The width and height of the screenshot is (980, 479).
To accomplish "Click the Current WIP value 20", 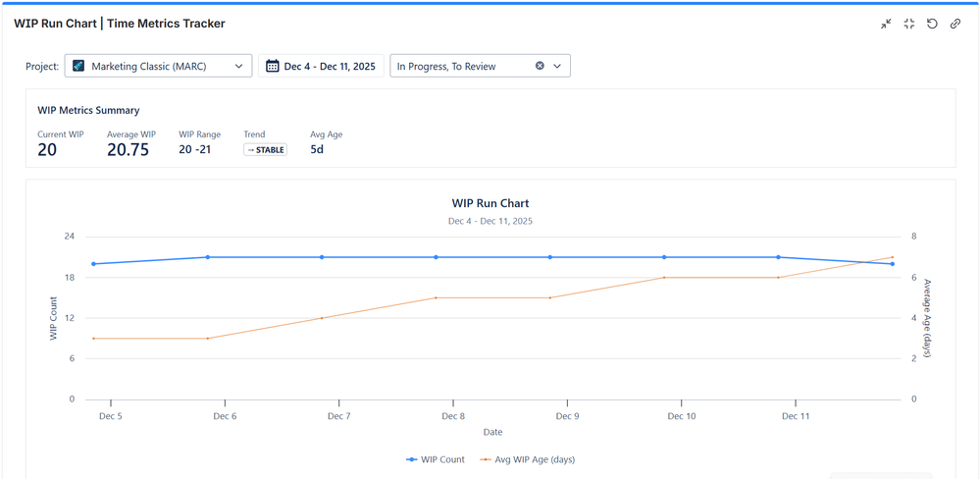I will click(x=47, y=149).
